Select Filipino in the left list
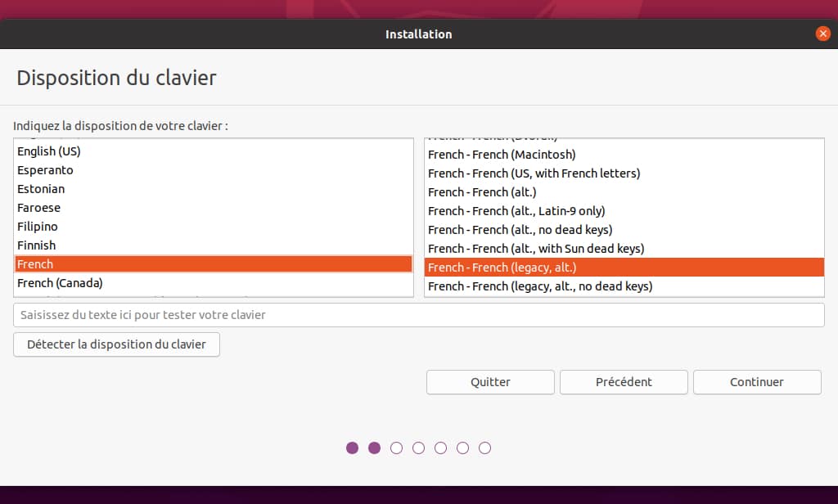This screenshot has height=504, width=838. [x=38, y=227]
